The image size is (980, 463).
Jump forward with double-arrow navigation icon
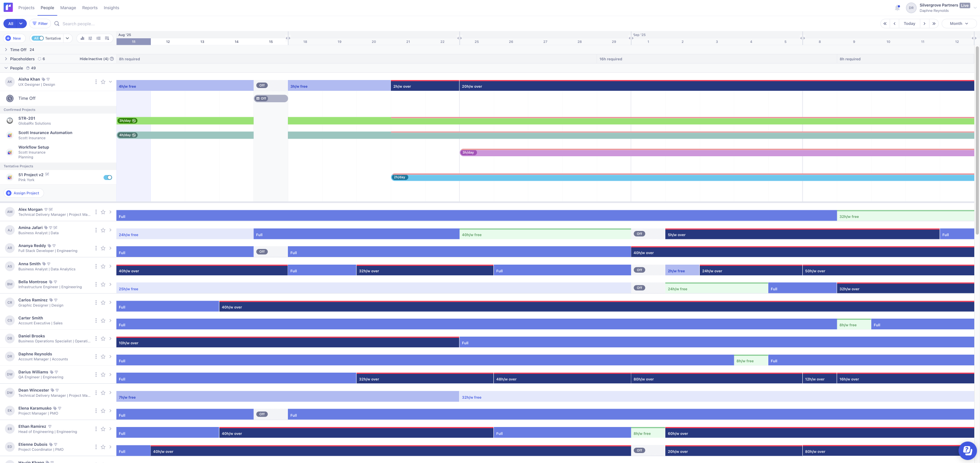934,24
